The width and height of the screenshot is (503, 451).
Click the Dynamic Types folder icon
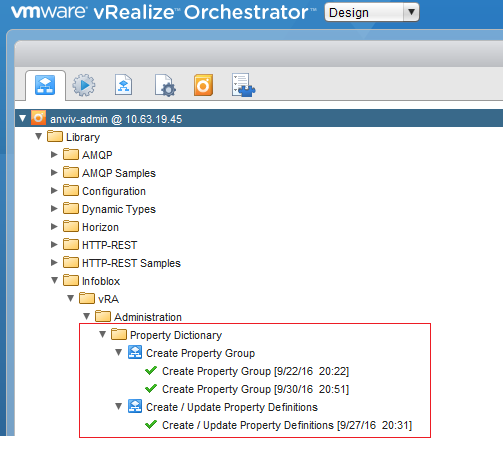coord(71,208)
